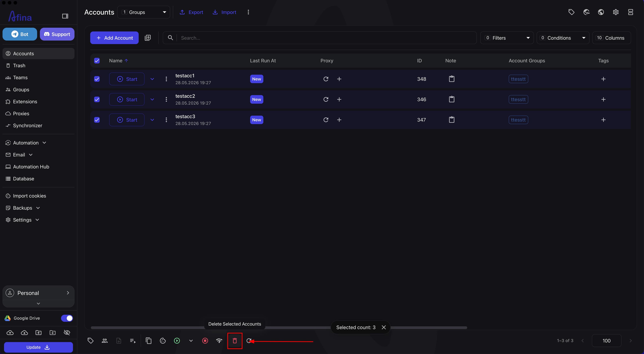Screen dimensions: 644x354
Task: Start the testacc2 account
Action: click(127, 99)
